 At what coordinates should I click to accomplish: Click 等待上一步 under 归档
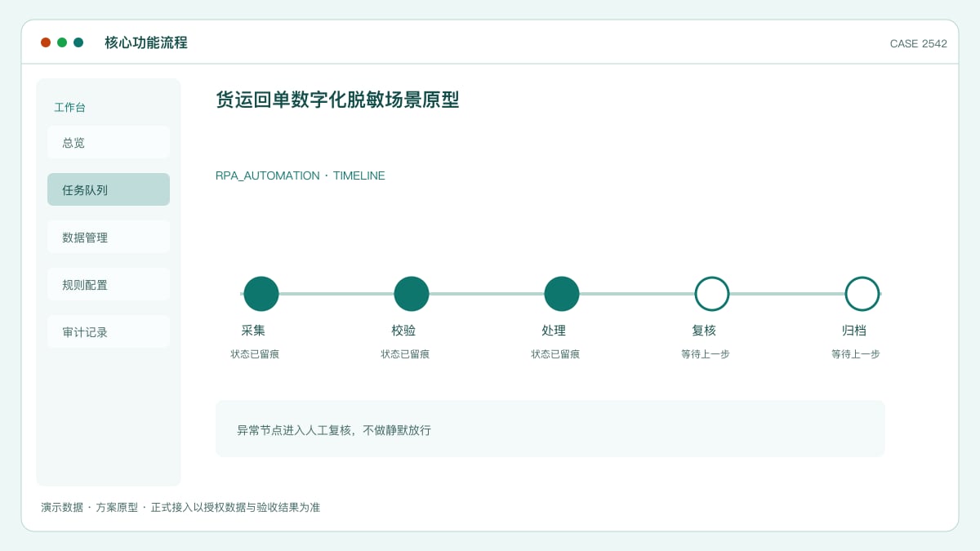(x=856, y=354)
